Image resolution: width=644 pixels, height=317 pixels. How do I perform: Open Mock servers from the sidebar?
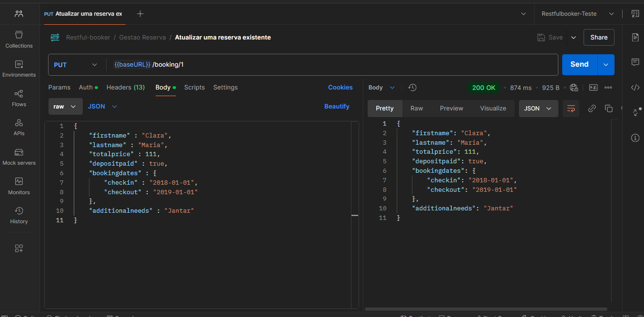click(x=19, y=156)
